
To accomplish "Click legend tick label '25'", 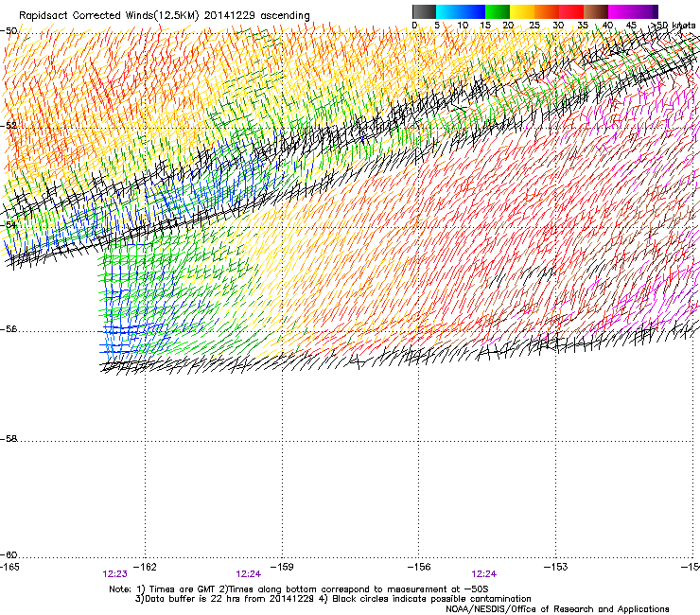I will pos(534,26).
